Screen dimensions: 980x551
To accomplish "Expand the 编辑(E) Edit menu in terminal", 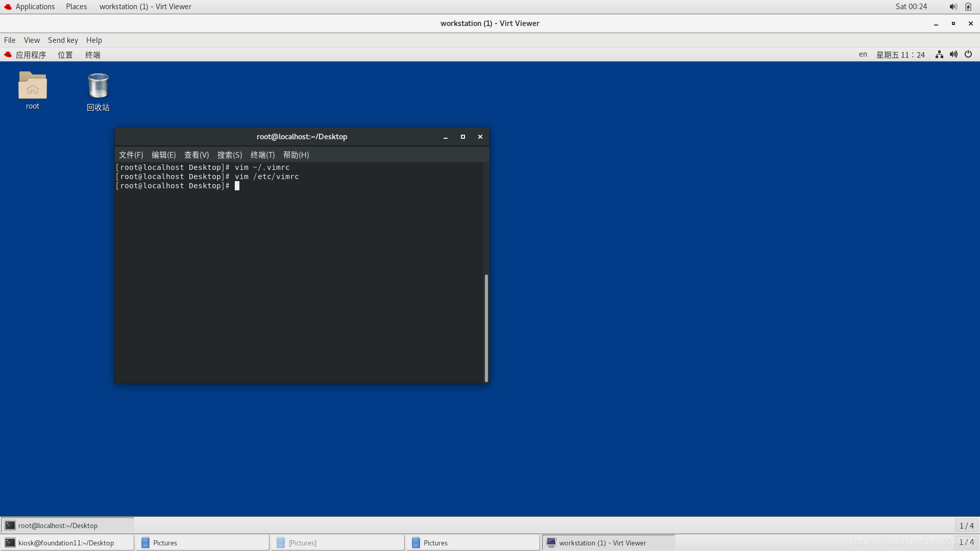I will click(162, 155).
